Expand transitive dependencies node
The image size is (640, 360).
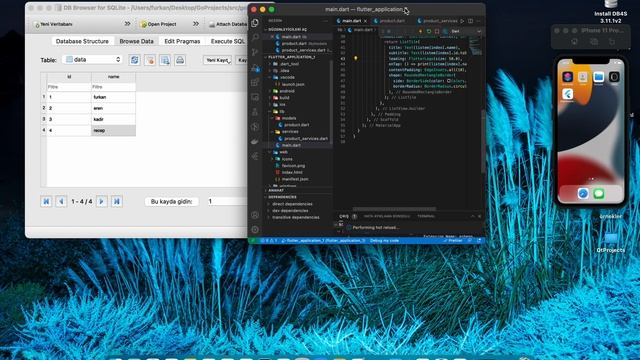click(296, 217)
